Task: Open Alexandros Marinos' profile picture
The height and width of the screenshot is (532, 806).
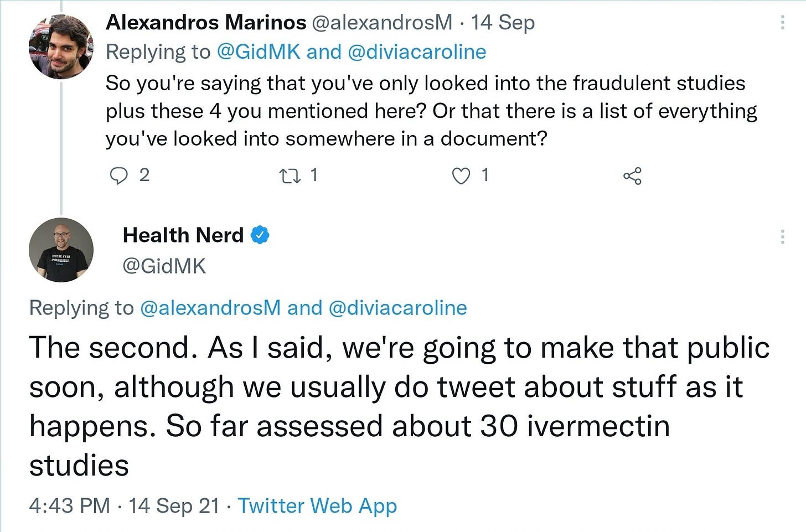Action: 61,47
